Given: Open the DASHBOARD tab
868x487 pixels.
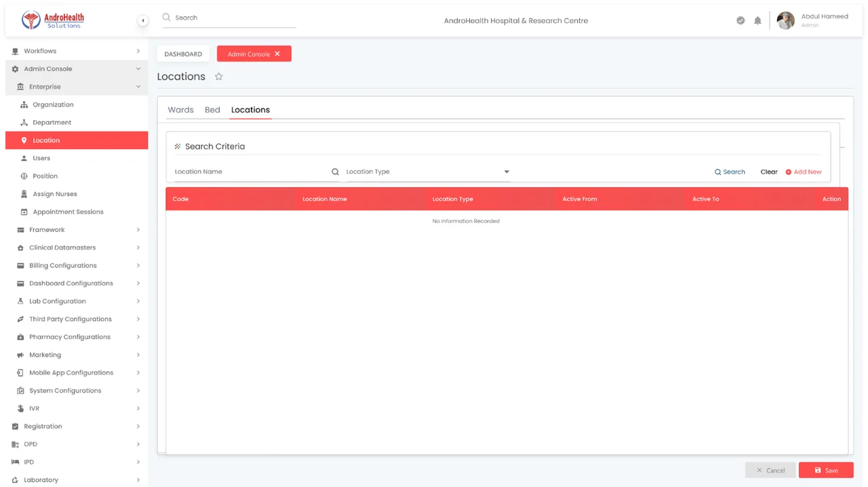Looking at the screenshot, I should [183, 54].
